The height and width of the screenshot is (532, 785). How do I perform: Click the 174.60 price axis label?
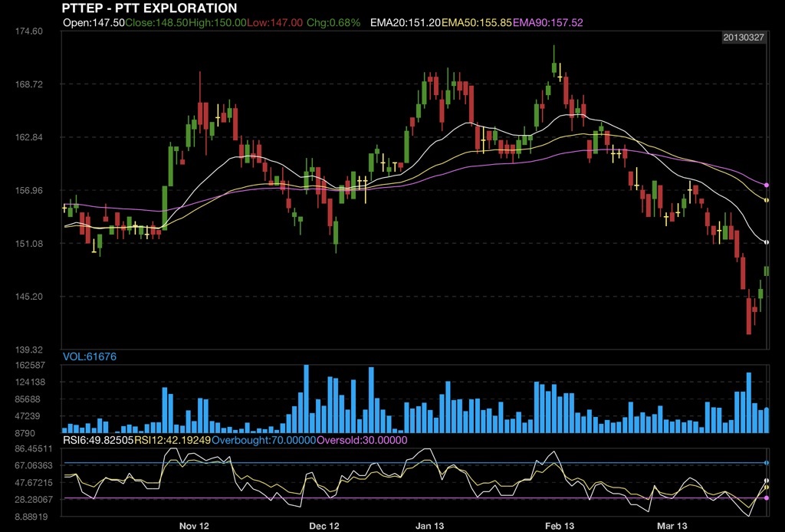coord(29,31)
